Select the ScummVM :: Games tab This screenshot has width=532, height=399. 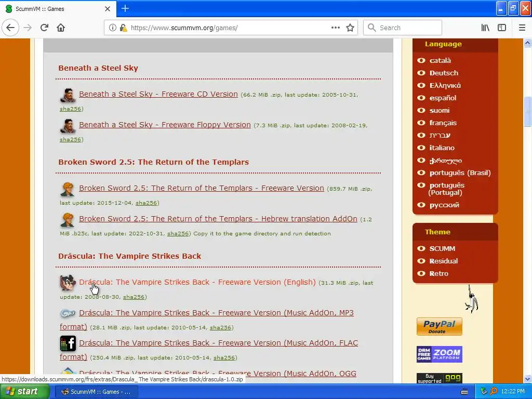58,9
